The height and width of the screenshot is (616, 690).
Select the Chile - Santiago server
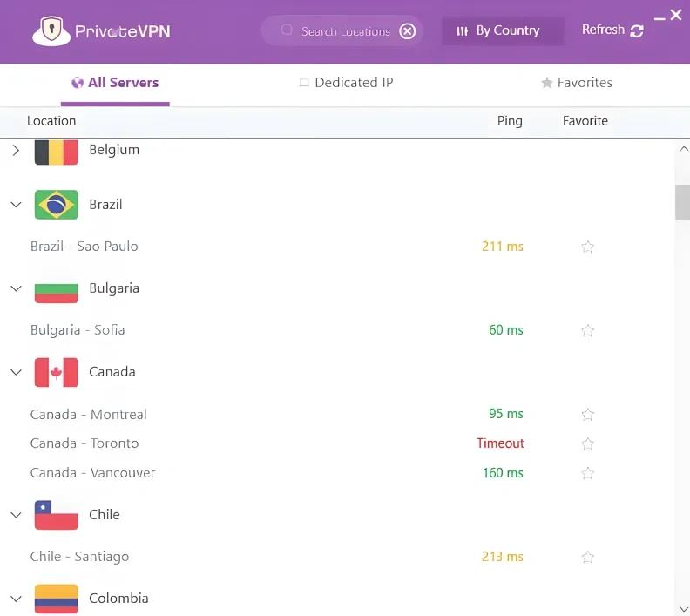click(x=79, y=557)
